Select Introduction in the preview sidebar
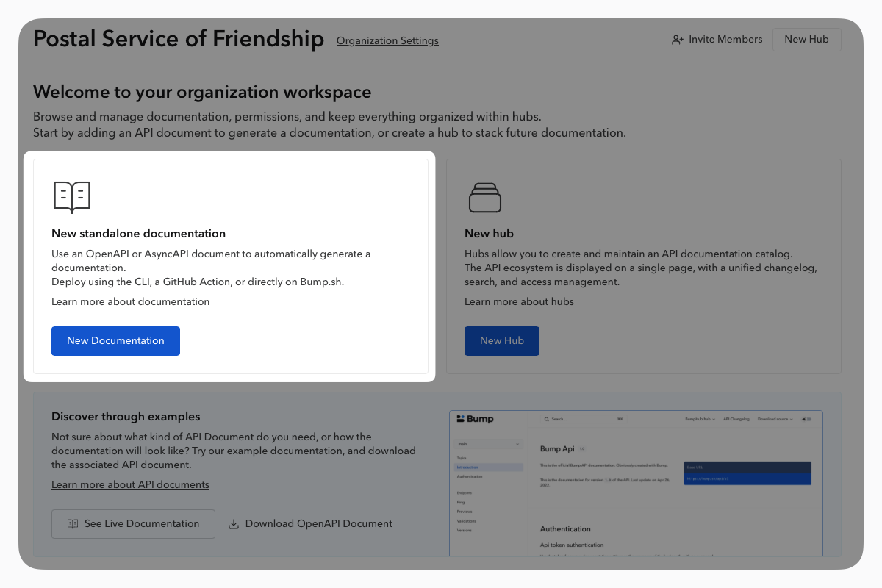The width and height of the screenshot is (882, 588). click(467, 467)
